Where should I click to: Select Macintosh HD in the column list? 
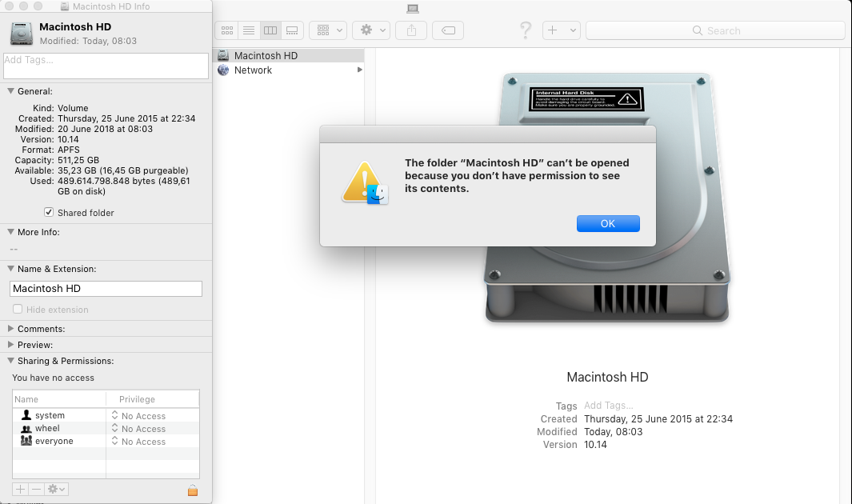pos(290,55)
